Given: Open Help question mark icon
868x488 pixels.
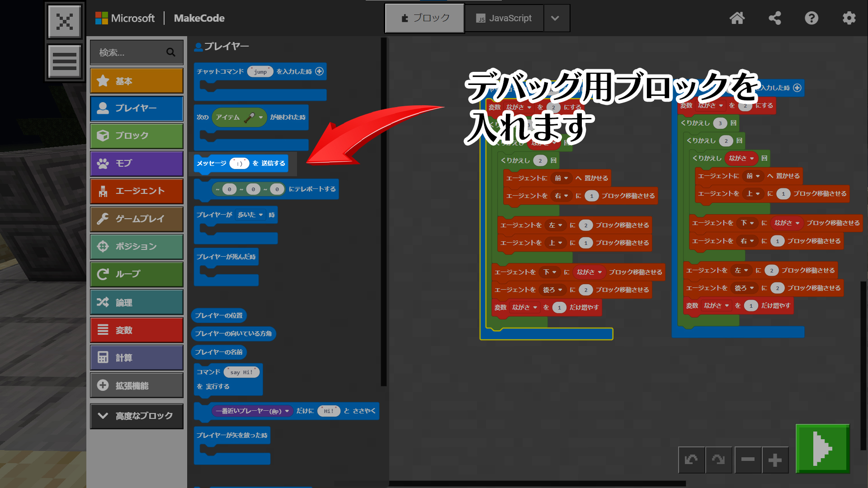Looking at the screenshot, I should tap(811, 18).
